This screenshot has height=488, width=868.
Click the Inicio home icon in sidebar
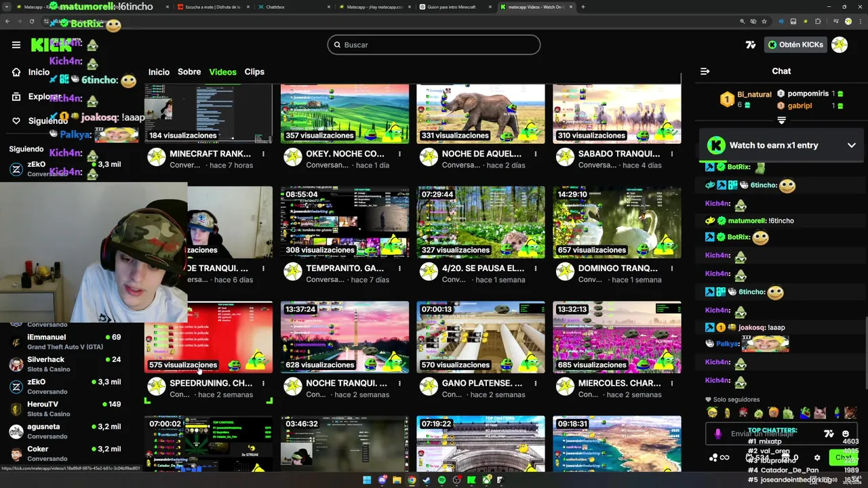[16, 72]
